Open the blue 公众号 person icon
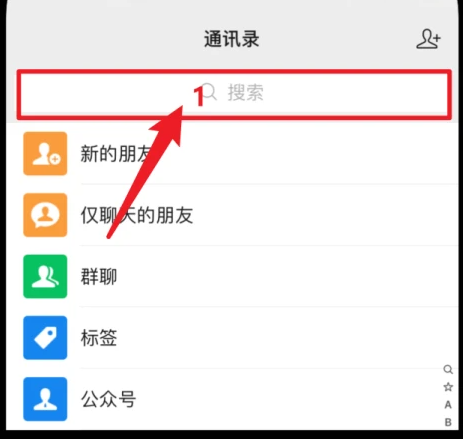The image size is (463, 439). (45, 399)
